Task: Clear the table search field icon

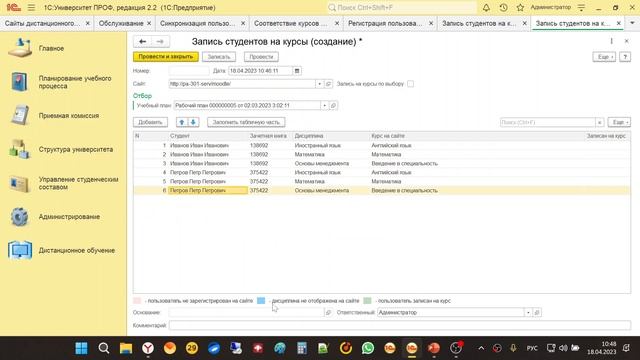Action: click(599, 122)
